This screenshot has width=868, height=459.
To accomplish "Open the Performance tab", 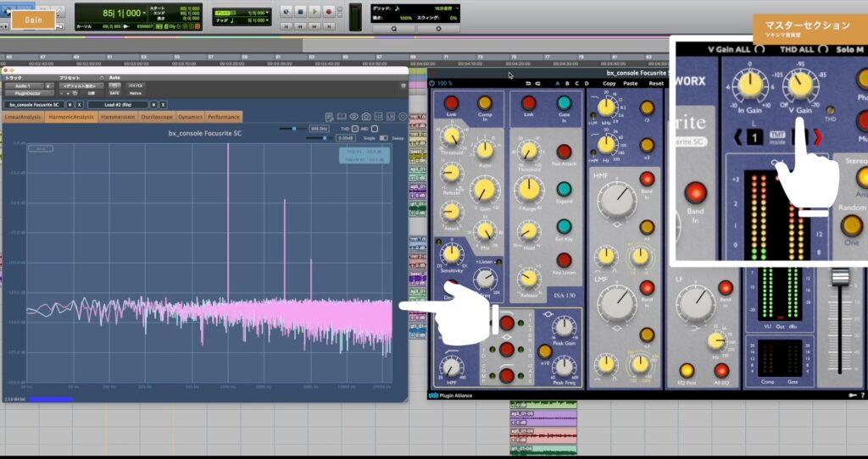I will pyautogui.click(x=224, y=117).
